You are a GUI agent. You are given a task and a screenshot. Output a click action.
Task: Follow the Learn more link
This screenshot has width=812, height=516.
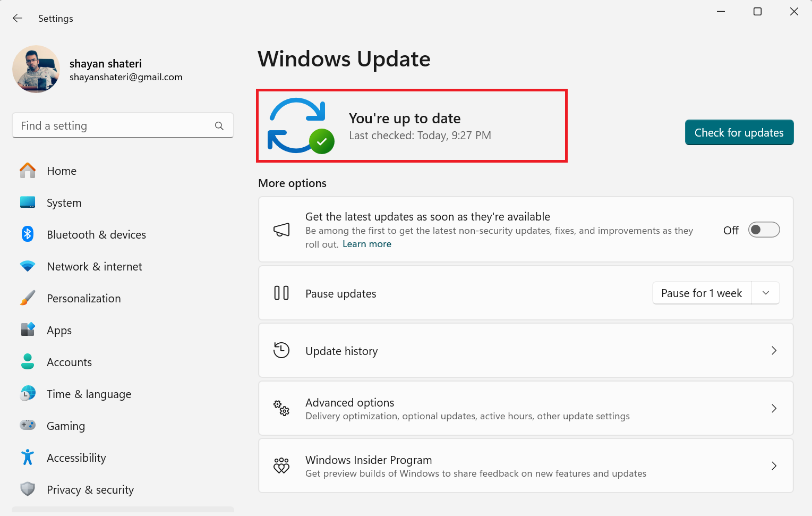point(367,244)
